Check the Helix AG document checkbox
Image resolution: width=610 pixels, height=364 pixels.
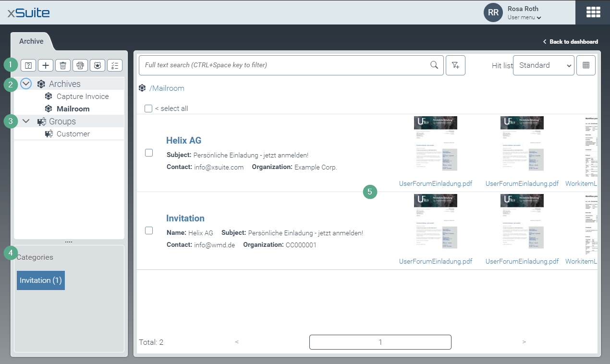click(x=149, y=153)
